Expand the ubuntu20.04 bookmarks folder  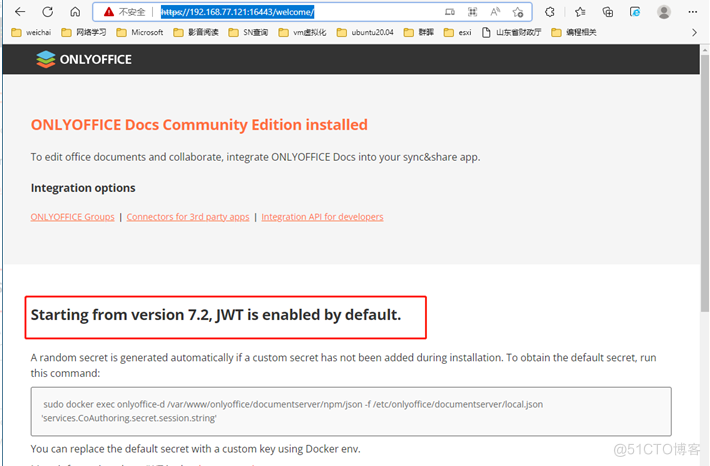pyautogui.click(x=364, y=32)
